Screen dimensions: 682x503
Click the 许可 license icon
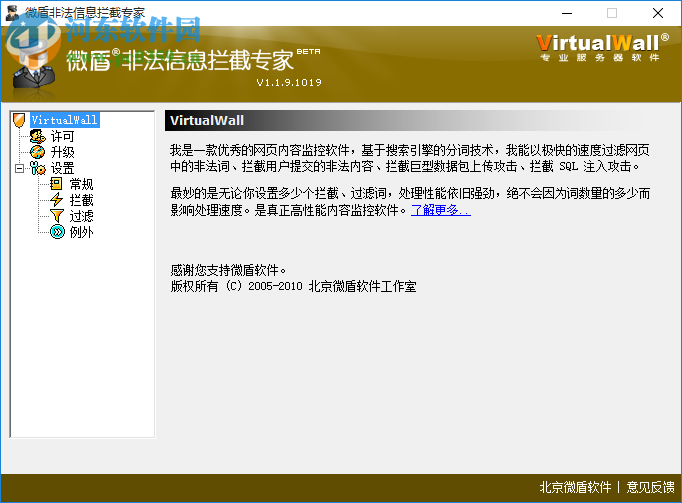(x=38, y=136)
